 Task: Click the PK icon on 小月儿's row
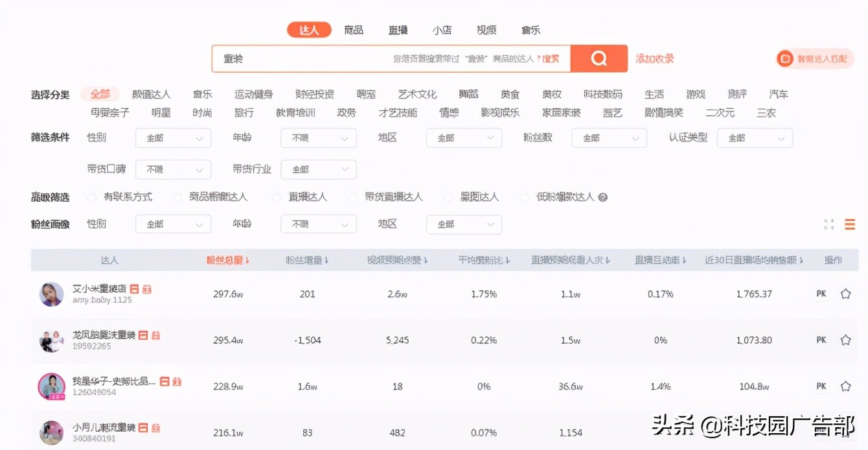[x=821, y=431]
